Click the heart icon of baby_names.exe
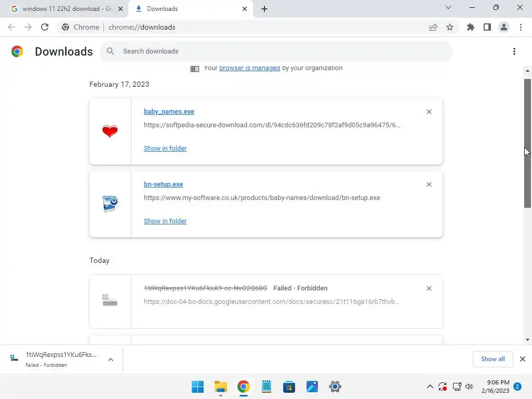The width and height of the screenshot is (532, 399). pyautogui.click(x=110, y=131)
